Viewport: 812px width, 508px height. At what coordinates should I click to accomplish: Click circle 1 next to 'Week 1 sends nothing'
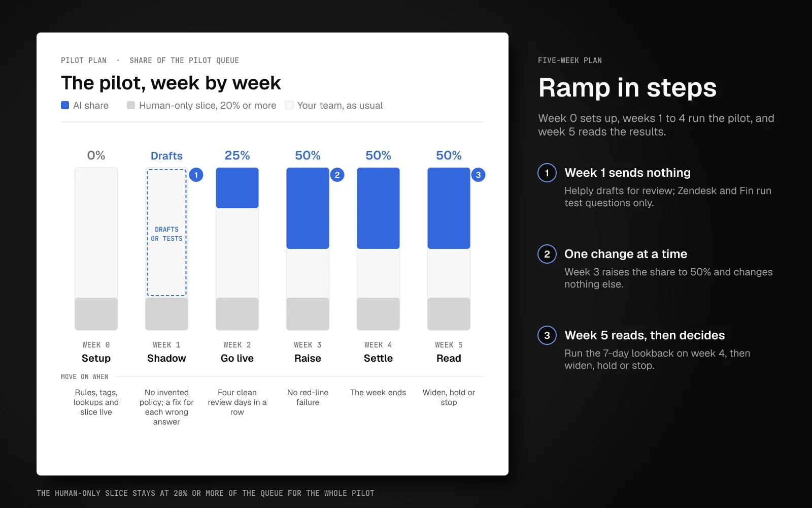coord(547,173)
